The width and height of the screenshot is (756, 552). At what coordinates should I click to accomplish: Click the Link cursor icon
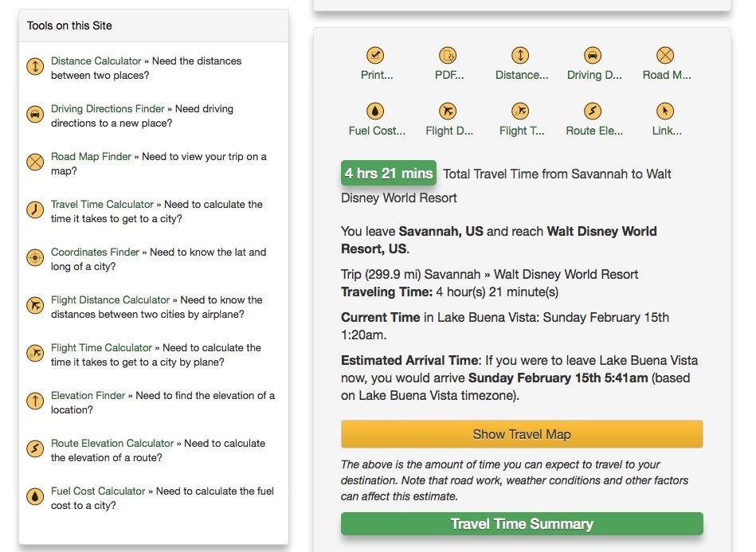665,112
